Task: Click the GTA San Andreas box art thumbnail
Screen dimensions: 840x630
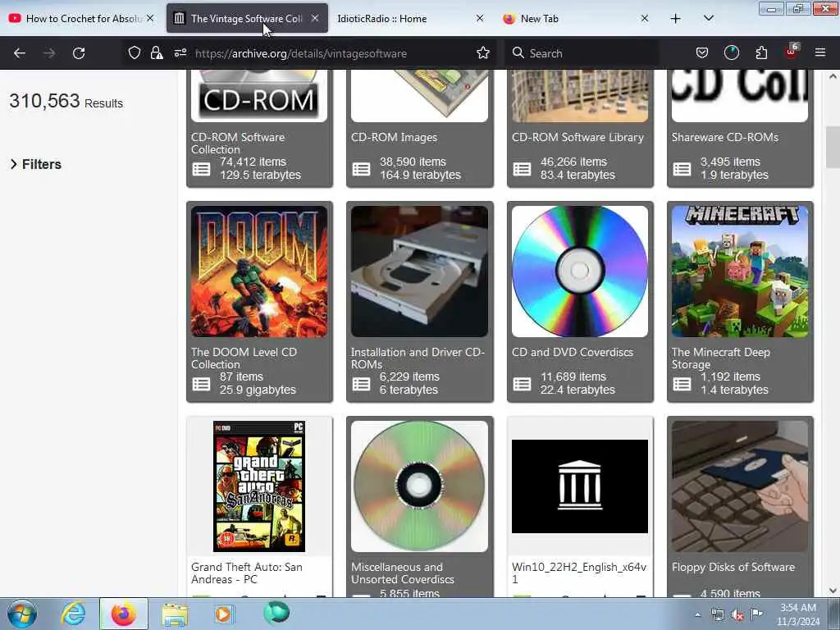Action: (x=259, y=486)
